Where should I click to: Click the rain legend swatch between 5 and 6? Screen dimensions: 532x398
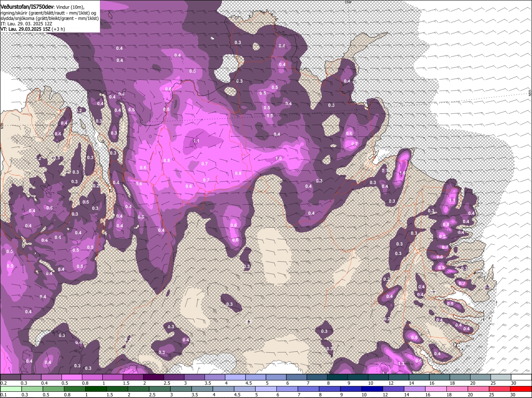coord(266,389)
